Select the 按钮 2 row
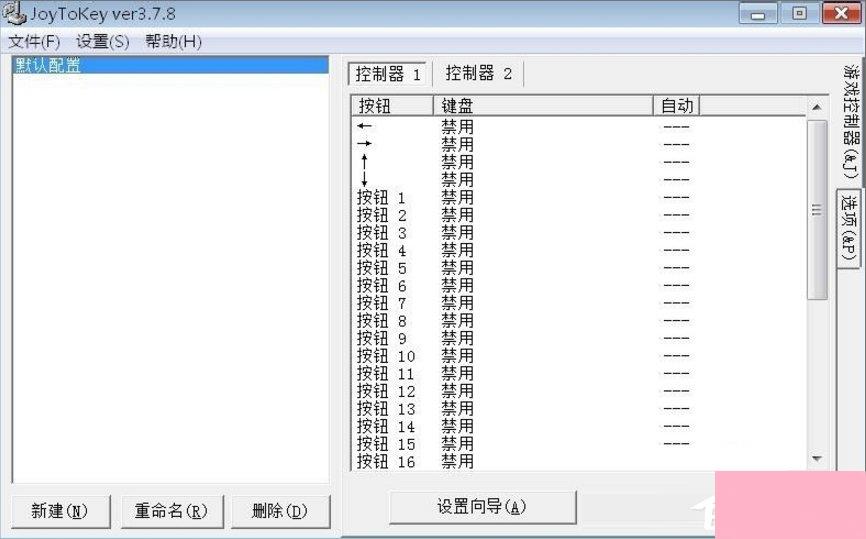This screenshot has height=539, width=866. (x=578, y=215)
